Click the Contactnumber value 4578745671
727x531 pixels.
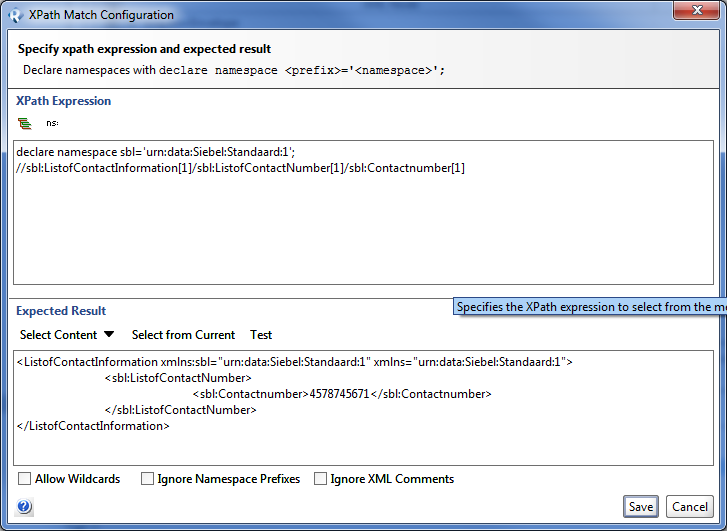tap(337, 394)
